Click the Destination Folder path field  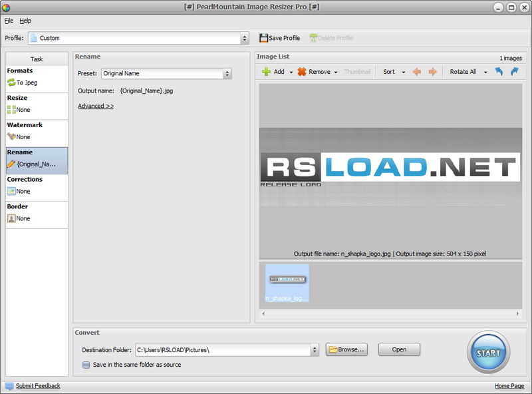tap(223, 350)
